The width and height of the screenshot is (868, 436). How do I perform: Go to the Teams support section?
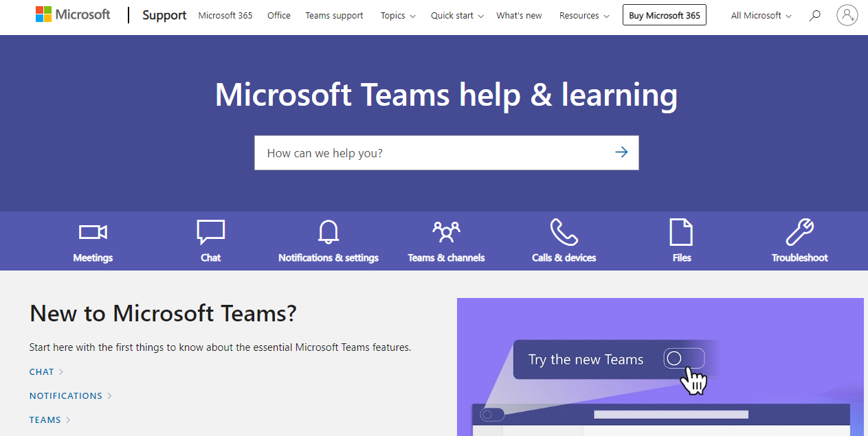point(334,15)
